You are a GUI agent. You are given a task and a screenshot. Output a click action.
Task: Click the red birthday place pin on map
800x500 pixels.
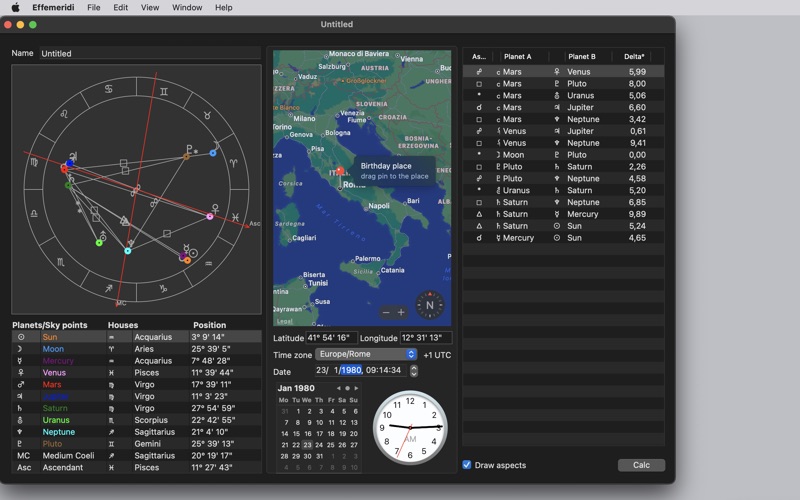pos(340,171)
